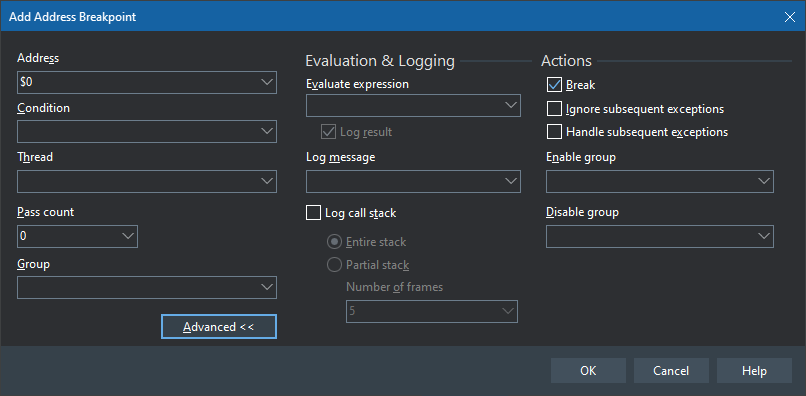
Task: Collapse options with Advanced << button
Action: [219, 327]
